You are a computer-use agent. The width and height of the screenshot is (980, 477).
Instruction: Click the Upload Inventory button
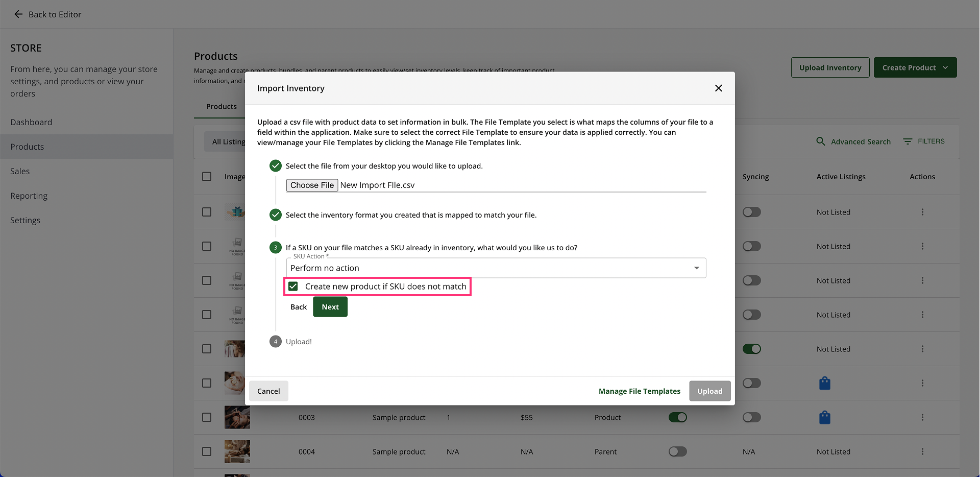click(x=830, y=67)
